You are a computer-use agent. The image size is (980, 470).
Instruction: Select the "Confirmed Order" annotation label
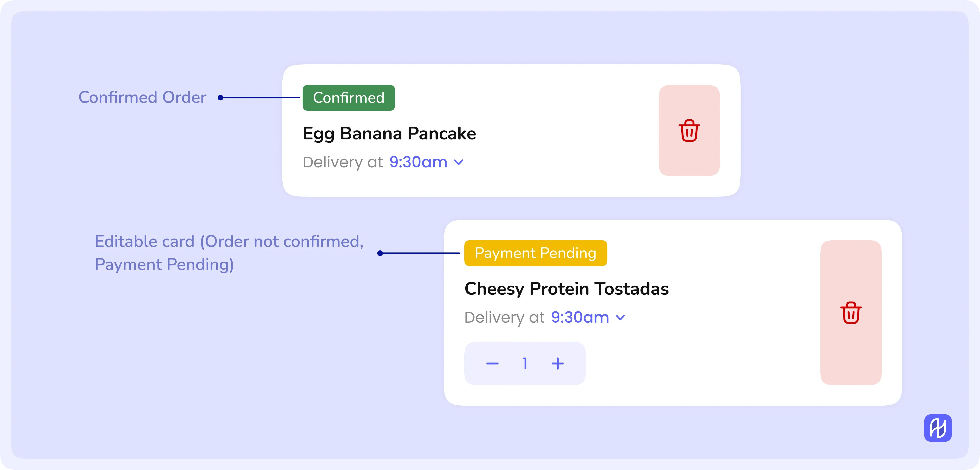coord(142,97)
